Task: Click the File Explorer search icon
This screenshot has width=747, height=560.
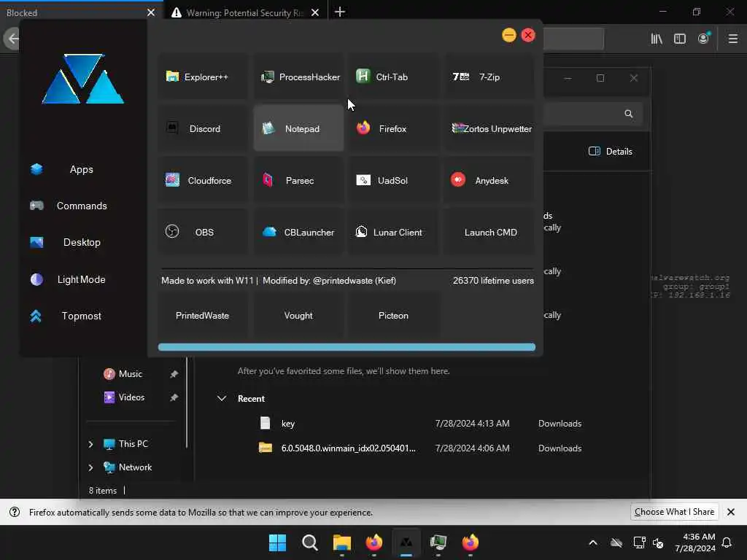Action: click(629, 114)
